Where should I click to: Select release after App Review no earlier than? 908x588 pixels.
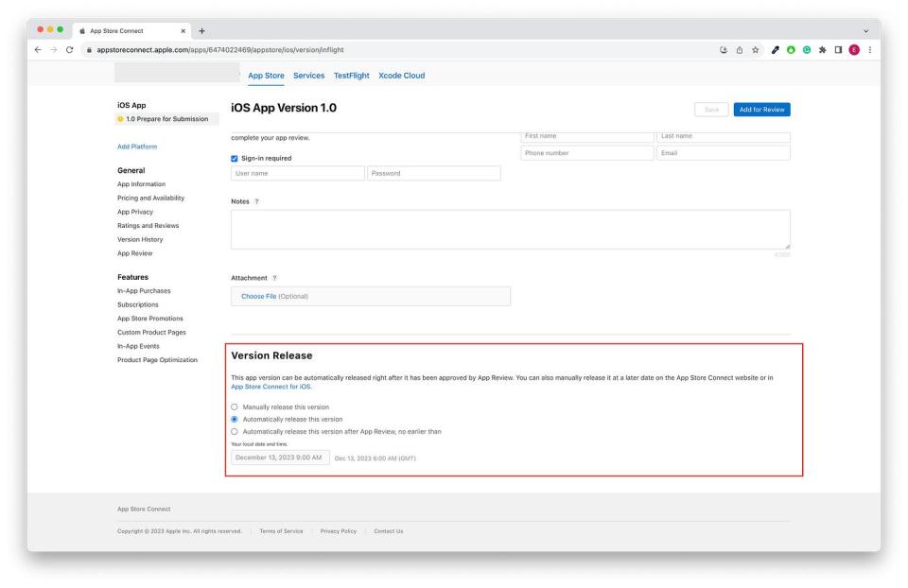point(235,432)
